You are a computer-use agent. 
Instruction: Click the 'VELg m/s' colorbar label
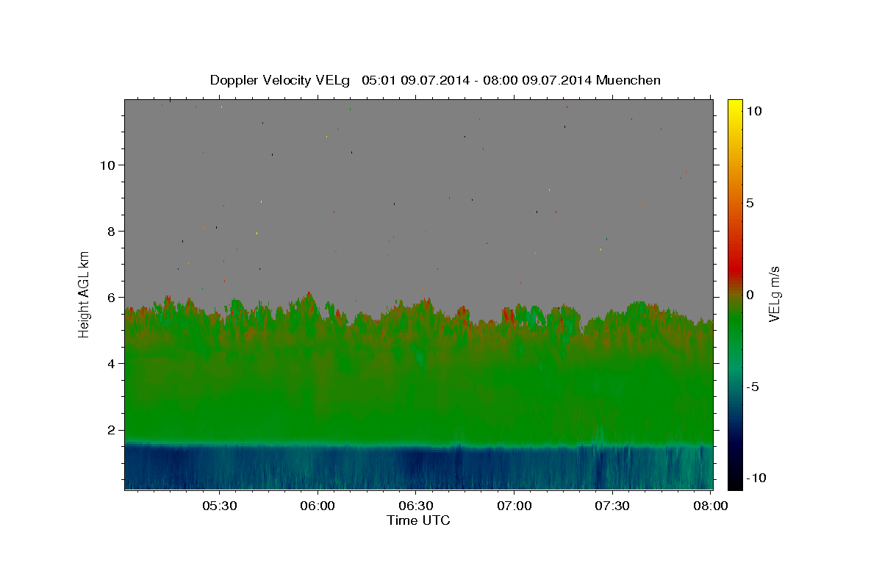774,294
